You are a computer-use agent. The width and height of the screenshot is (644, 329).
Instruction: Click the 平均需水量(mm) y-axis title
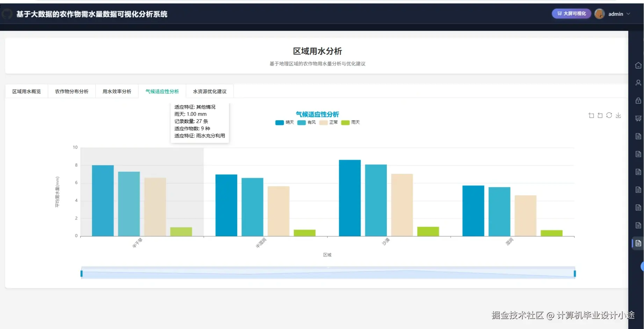click(x=57, y=192)
